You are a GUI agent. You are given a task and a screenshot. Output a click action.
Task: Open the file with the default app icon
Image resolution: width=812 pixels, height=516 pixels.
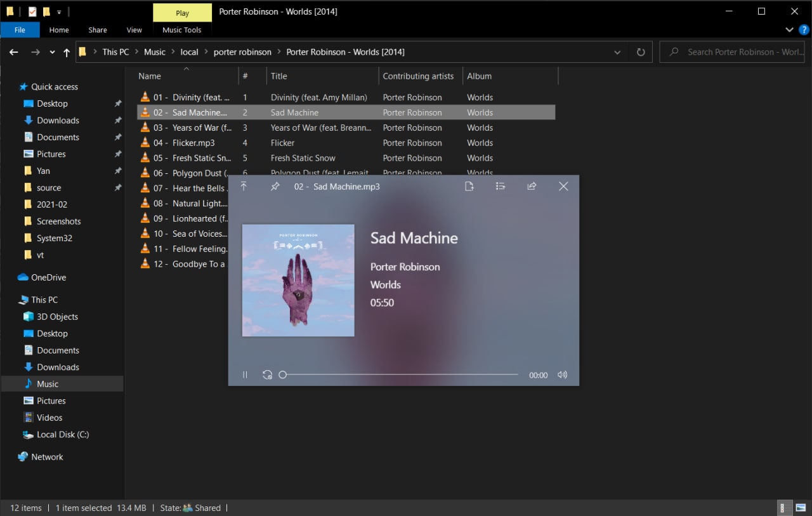(469, 187)
